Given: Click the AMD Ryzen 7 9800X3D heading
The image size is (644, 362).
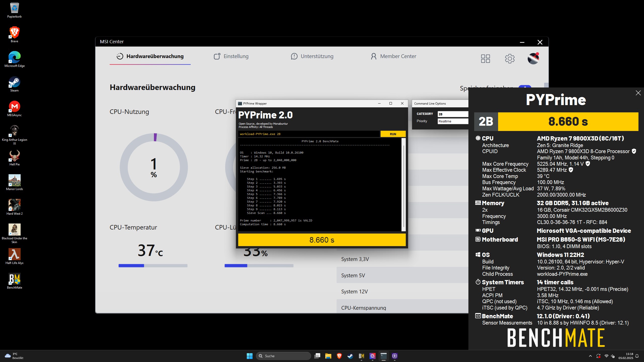Looking at the screenshot, I should [x=580, y=138].
